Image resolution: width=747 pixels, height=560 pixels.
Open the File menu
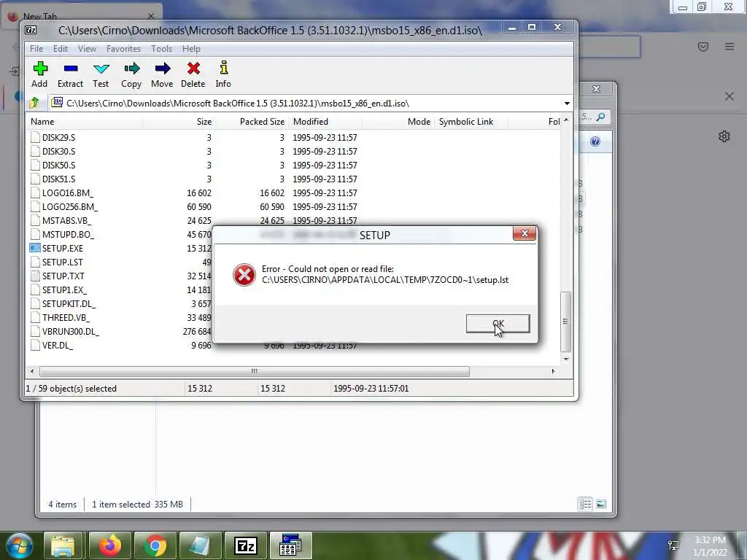pos(36,49)
